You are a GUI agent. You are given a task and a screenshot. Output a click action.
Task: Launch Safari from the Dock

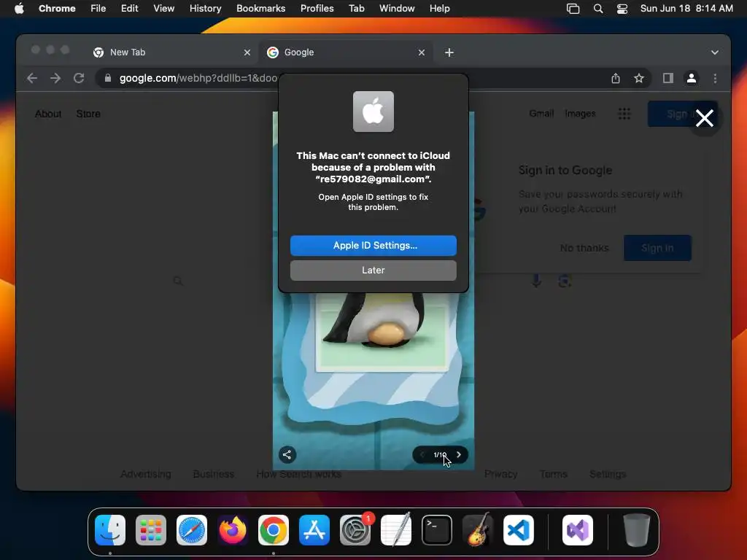pyautogui.click(x=192, y=530)
